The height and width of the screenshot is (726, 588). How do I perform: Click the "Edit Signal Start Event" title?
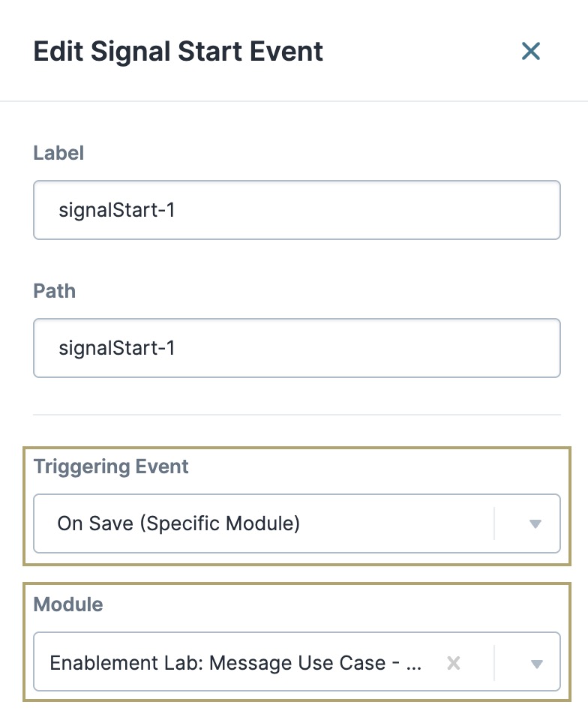click(178, 51)
